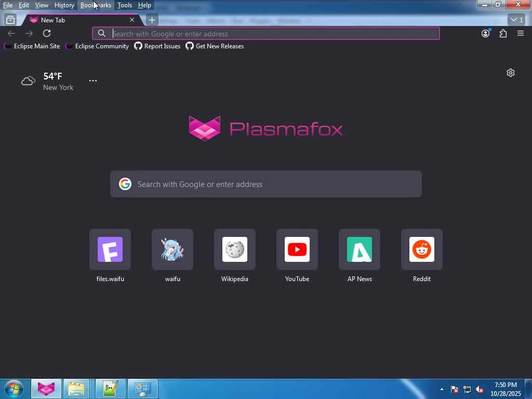The height and width of the screenshot is (399, 532).
Task: Minimize the Plasmafox window
Action: (485, 5)
